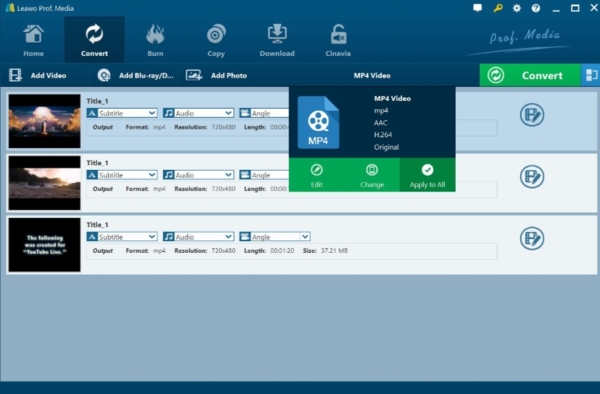Edit second video with edit icon
This screenshot has height=394, width=600.
532,177
